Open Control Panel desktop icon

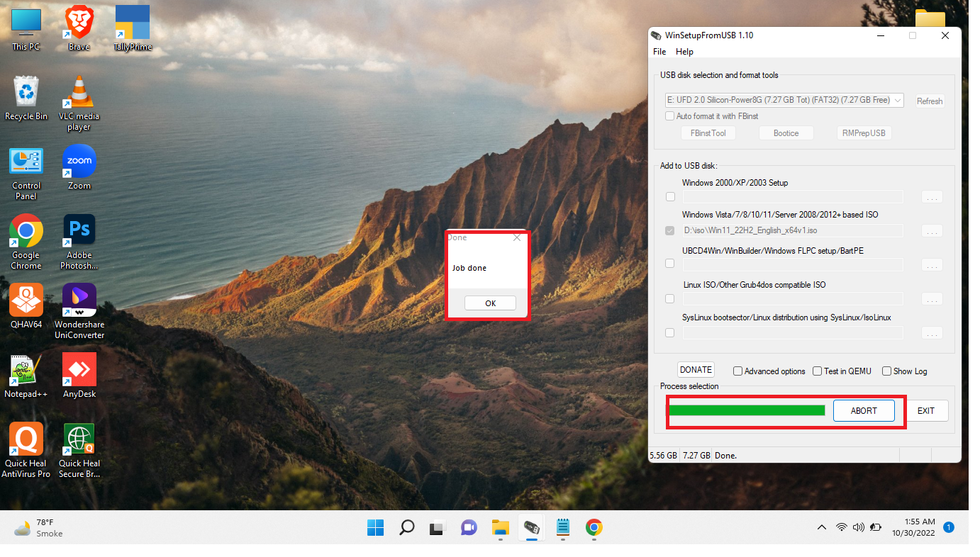(26, 173)
